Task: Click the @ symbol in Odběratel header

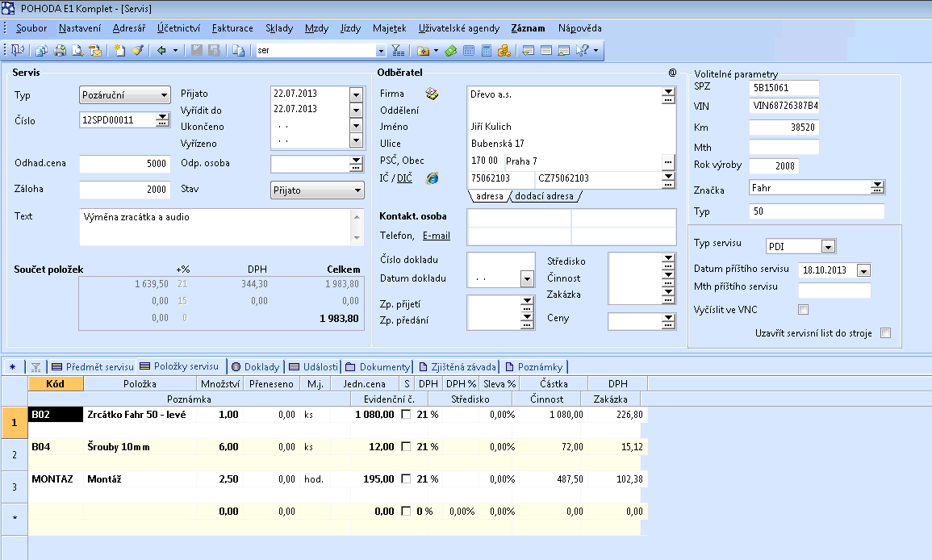Action: coord(672,73)
